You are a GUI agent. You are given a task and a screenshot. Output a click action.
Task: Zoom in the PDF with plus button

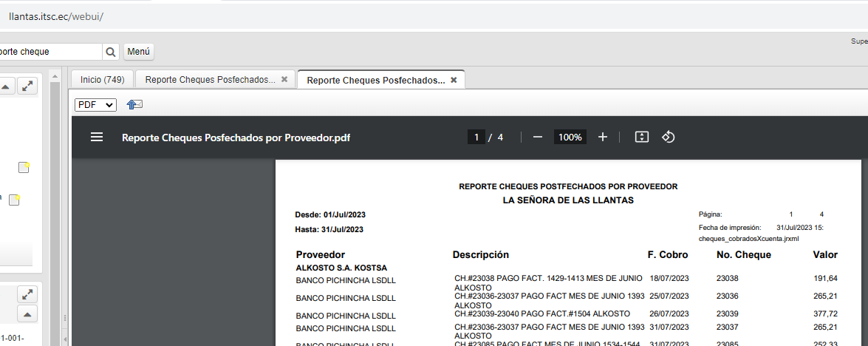pyautogui.click(x=603, y=138)
